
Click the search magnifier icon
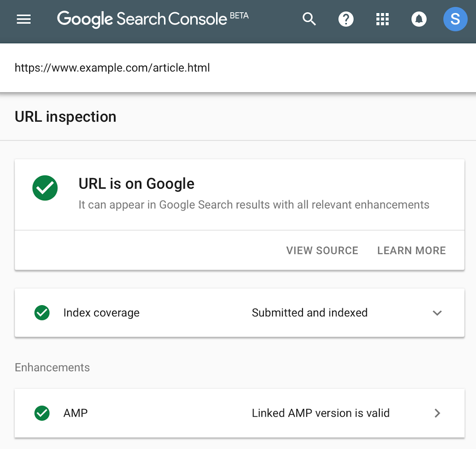click(309, 19)
